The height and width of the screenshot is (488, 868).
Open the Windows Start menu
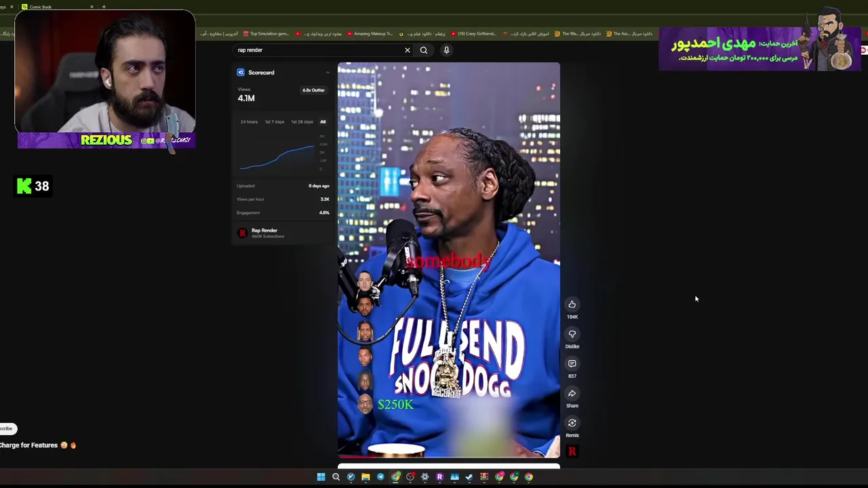(321, 477)
